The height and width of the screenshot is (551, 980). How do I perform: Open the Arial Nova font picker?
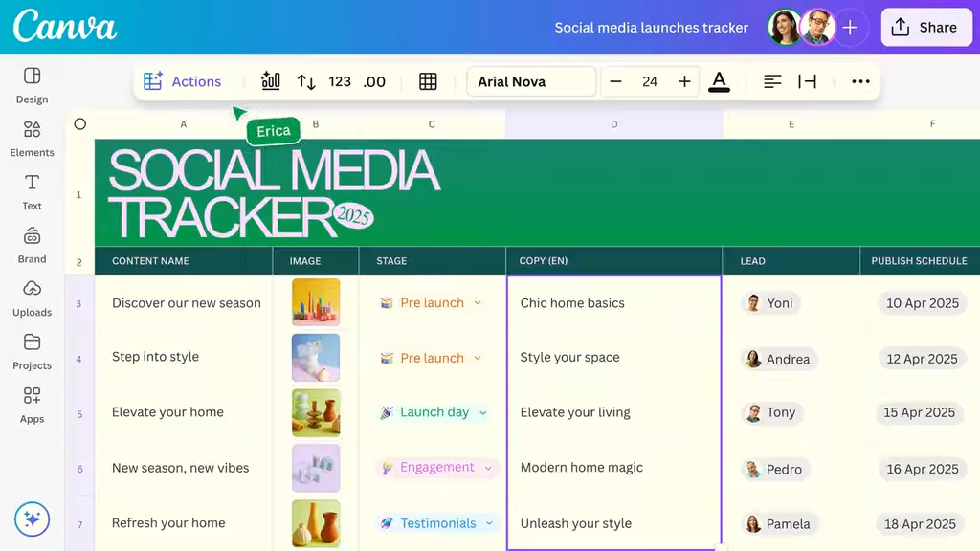click(531, 82)
